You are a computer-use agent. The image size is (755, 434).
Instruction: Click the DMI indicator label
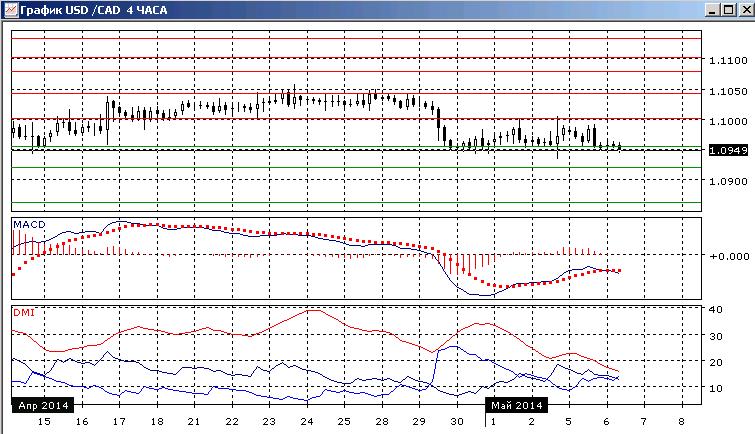[24, 313]
